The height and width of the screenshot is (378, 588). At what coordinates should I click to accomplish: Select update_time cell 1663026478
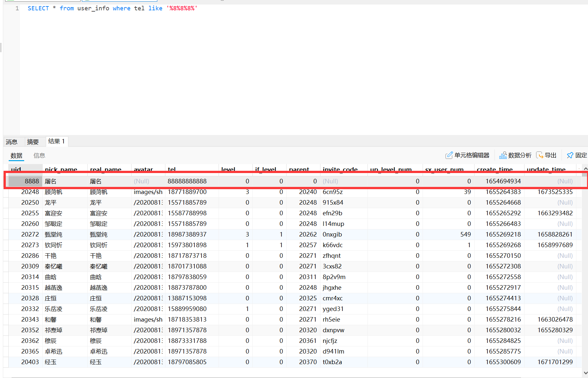[x=550, y=319]
